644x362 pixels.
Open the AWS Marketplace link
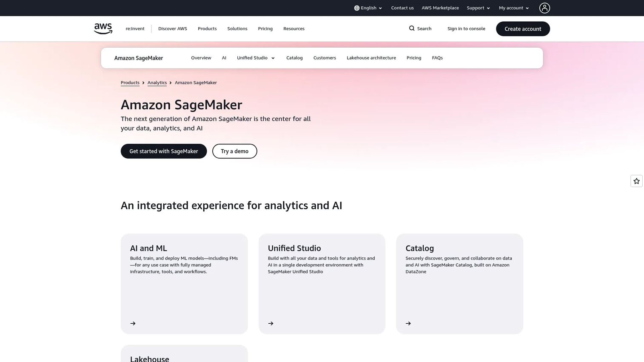click(x=440, y=8)
